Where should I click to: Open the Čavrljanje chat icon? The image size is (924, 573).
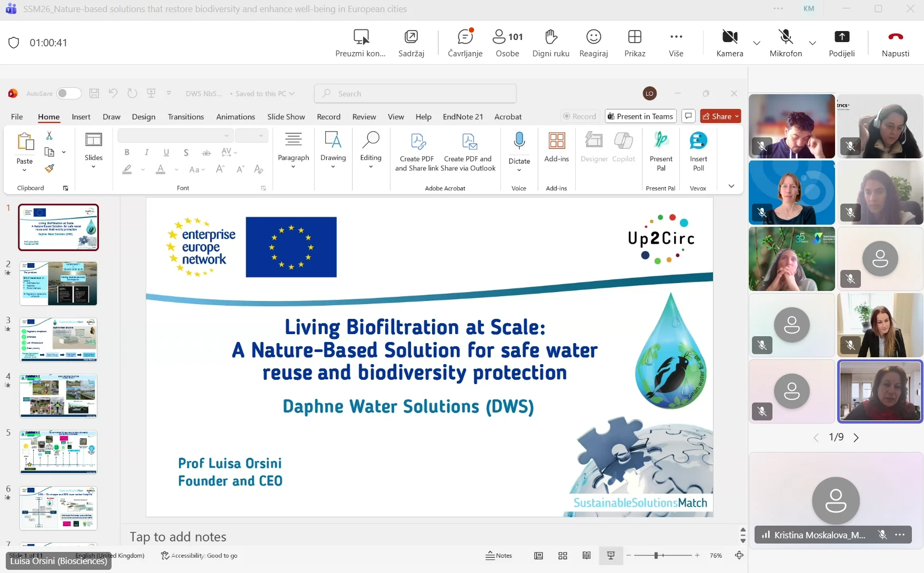tap(465, 37)
